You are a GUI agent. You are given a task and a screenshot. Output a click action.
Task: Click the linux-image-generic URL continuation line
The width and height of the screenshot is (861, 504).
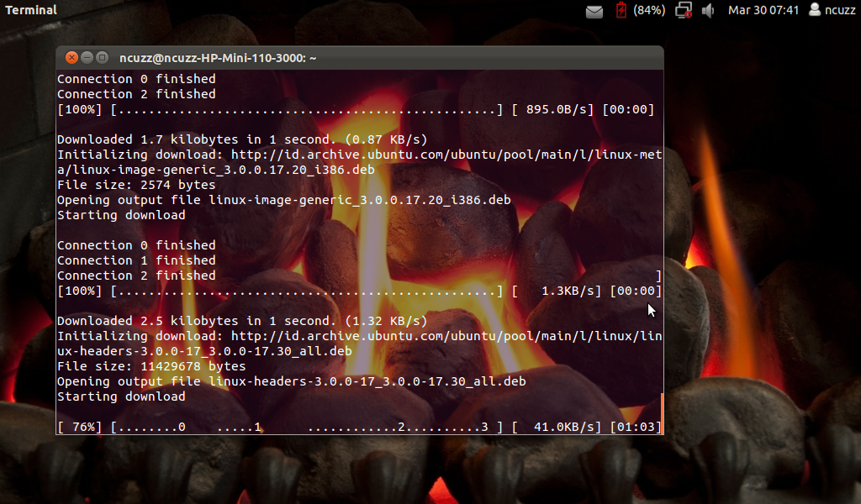click(216, 170)
